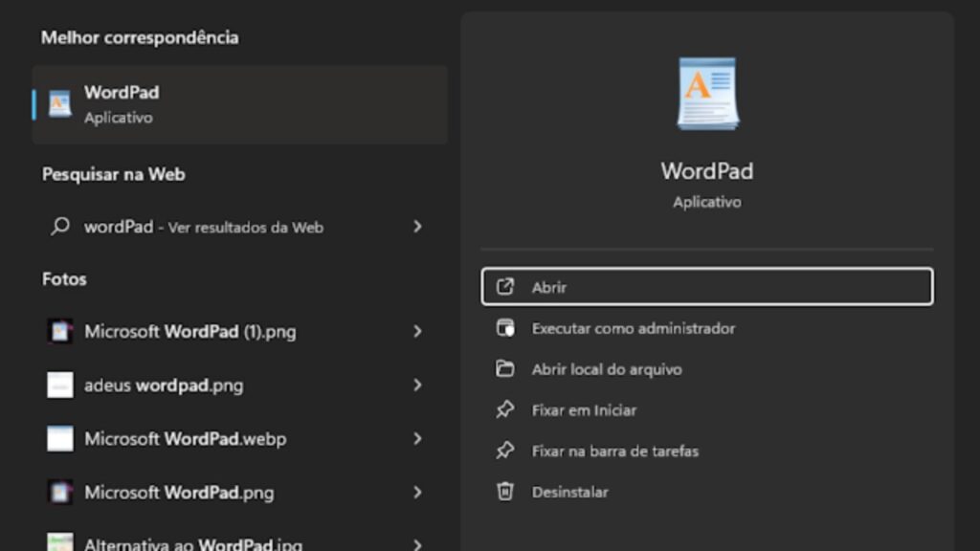The image size is (980, 551).
Task: Click Abrir to open WordPad
Action: (x=707, y=287)
